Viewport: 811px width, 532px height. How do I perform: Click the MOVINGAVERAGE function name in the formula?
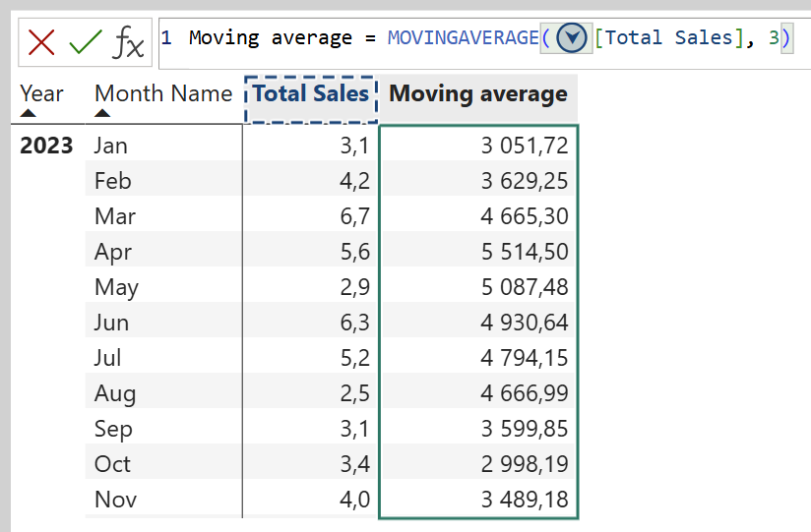[463, 37]
